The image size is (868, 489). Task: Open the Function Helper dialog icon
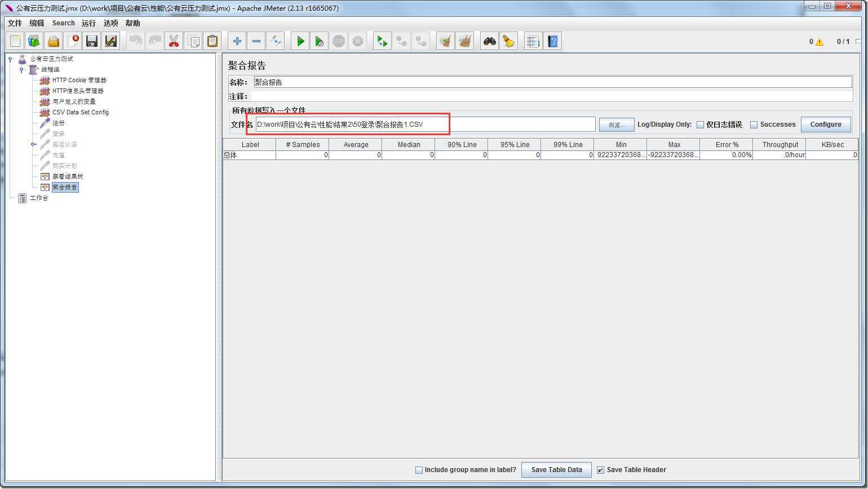tap(534, 41)
